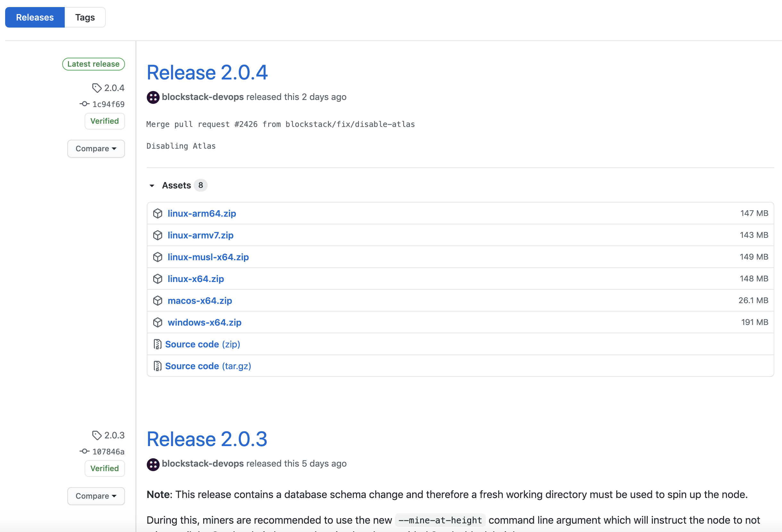Open Compare dropdown for release 2.0.4
Image resolution: width=782 pixels, height=532 pixels.
(96, 148)
